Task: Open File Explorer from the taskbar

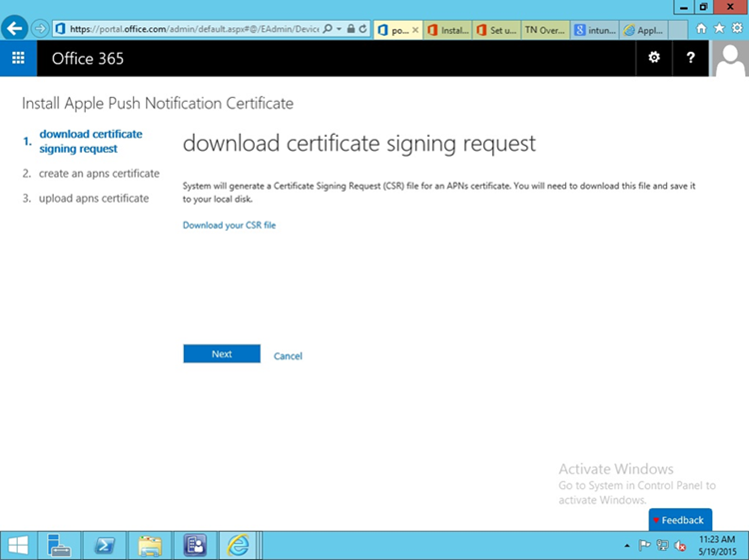Action: pos(150,546)
